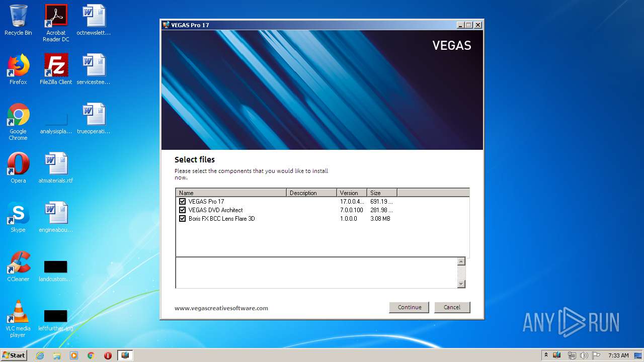Select VEGAS installer taskbar button
This screenshot has height=362, width=644.
coord(125,355)
